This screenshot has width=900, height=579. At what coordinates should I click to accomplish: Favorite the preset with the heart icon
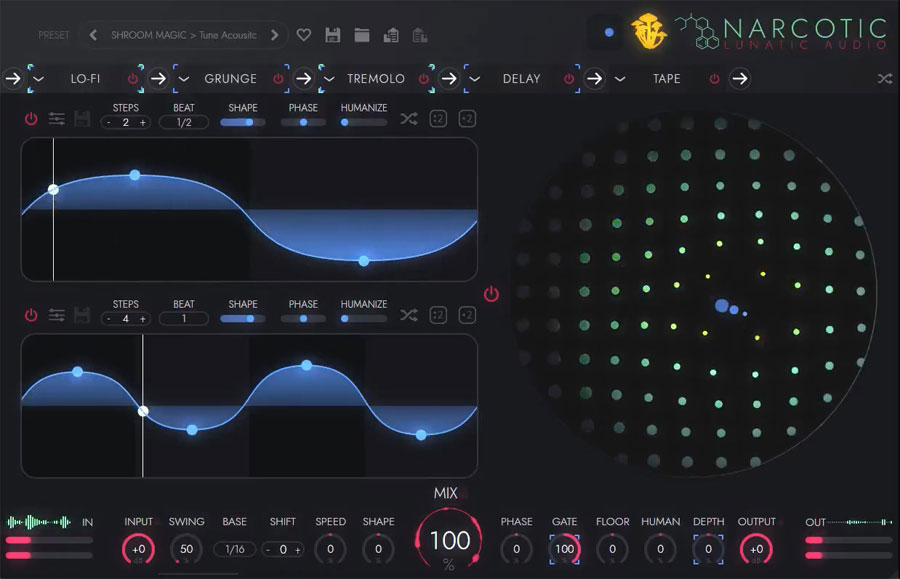304,35
